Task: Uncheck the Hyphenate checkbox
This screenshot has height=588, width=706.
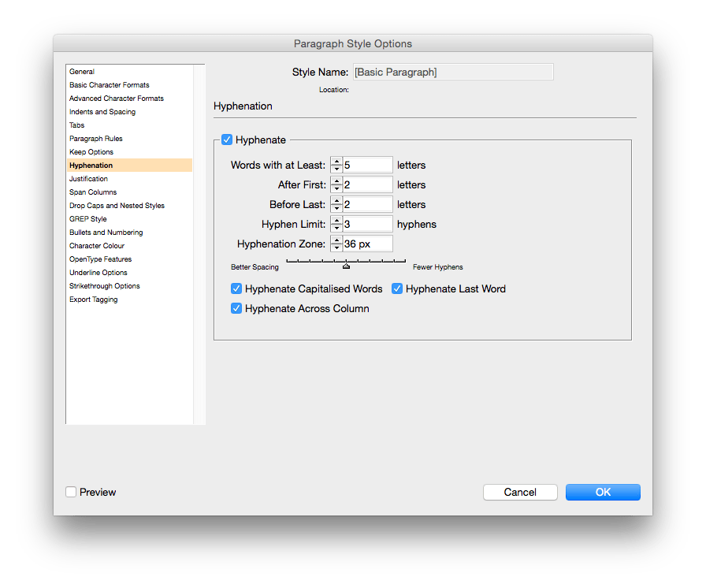Action: (228, 140)
